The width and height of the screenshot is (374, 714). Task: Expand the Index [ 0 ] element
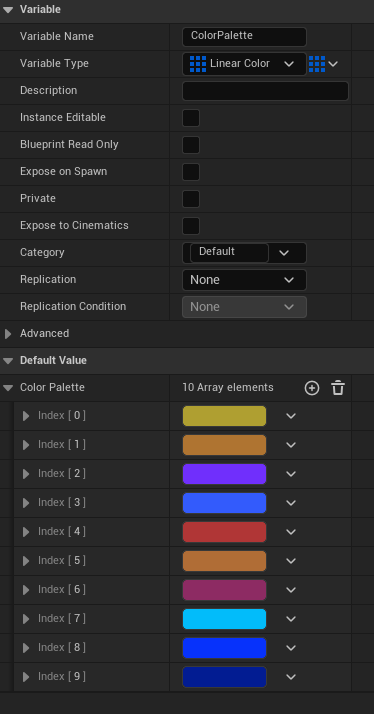click(x=26, y=416)
